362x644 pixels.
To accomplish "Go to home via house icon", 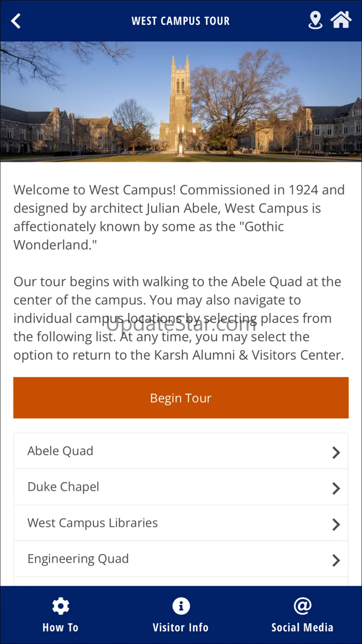I will pos(341,20).
